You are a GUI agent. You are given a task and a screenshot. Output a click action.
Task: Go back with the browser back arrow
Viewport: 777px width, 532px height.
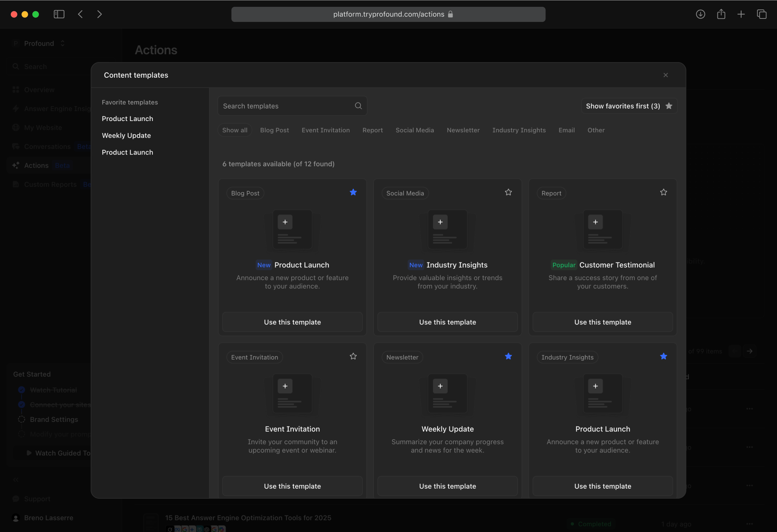(x=80, y=14)
